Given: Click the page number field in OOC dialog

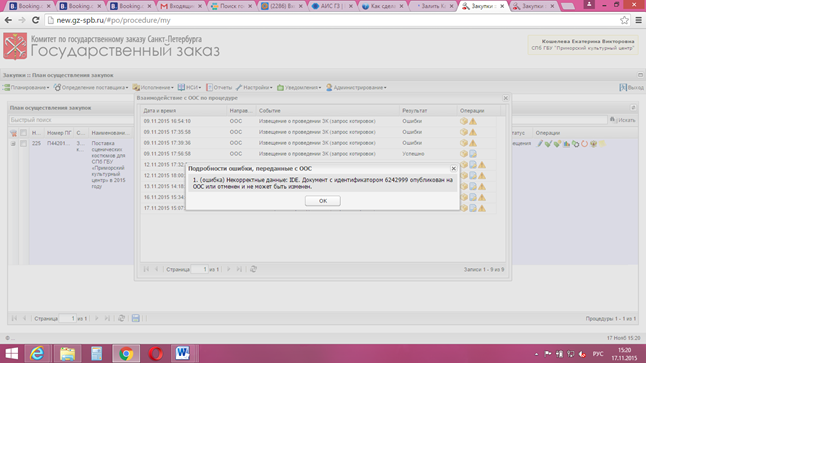Looking at the screenshot, I should point(200,269).
